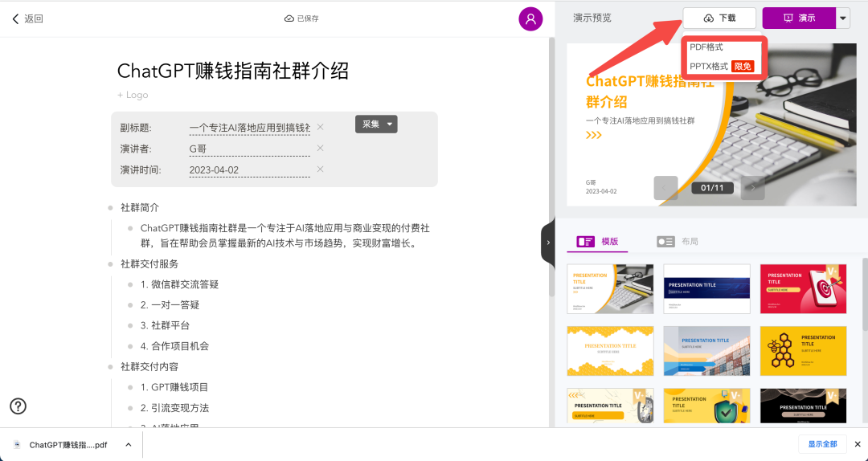
Task: Click the item 2. 一对一答疑
Action: tap(170, 305)
